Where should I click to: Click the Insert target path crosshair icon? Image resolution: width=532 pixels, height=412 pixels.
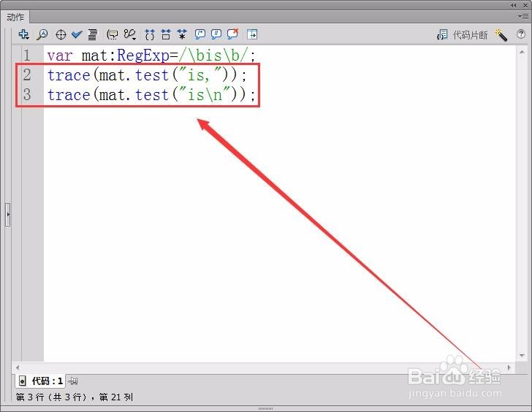coord(61,34)
